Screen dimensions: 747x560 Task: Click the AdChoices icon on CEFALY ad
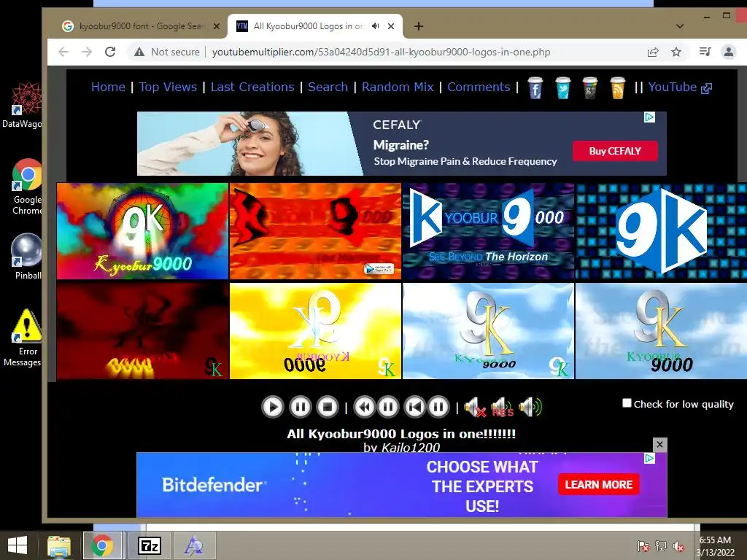(649, 117)
